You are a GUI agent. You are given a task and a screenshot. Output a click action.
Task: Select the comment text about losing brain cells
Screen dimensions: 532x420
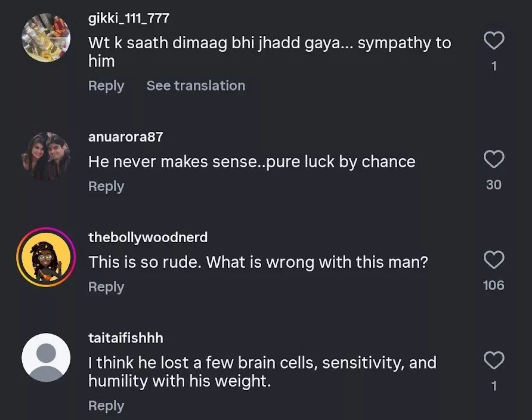(x=262, y=370)
